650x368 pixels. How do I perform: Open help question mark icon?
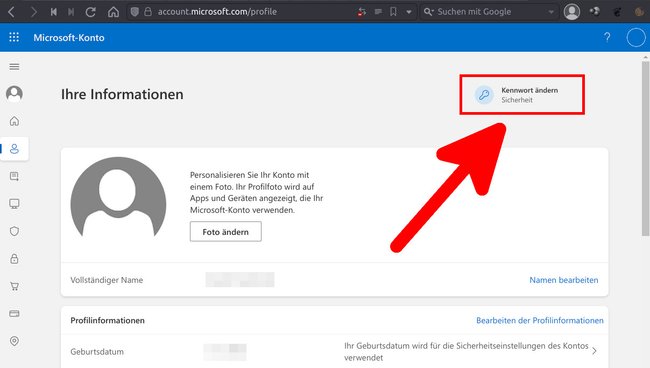coord(607,38)
